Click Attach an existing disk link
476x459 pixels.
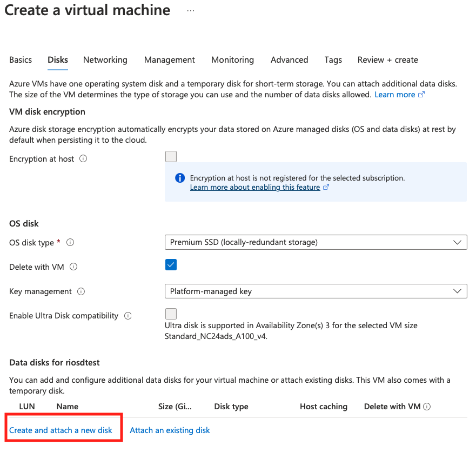(x=170, y=430)
